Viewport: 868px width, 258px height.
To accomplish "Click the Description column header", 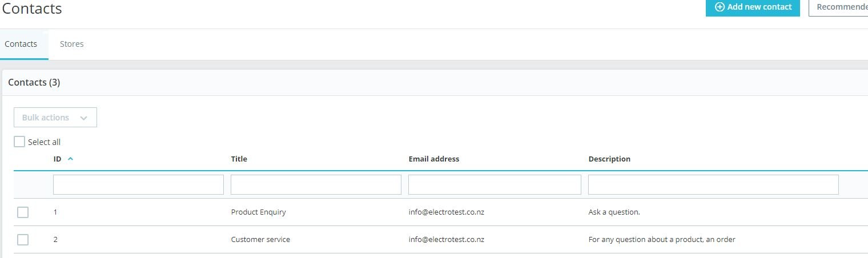I will (x=609, y=159).
